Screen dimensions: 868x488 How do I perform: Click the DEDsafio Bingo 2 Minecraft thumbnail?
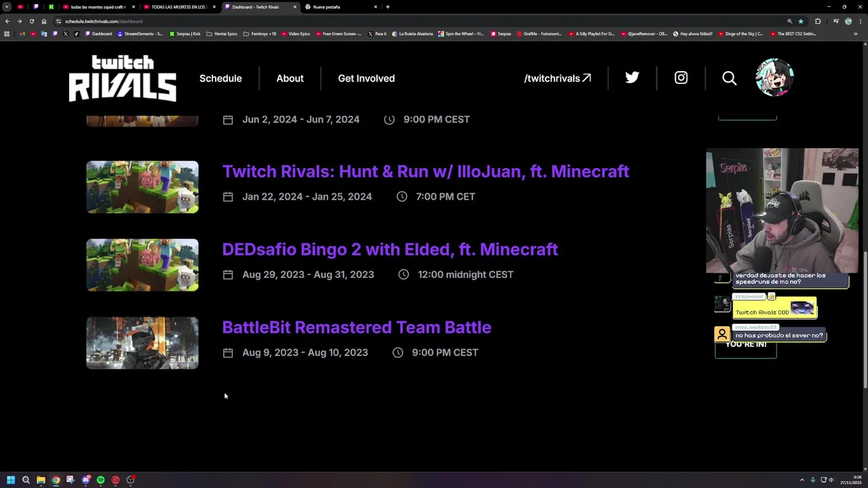[x=142, y=265]
